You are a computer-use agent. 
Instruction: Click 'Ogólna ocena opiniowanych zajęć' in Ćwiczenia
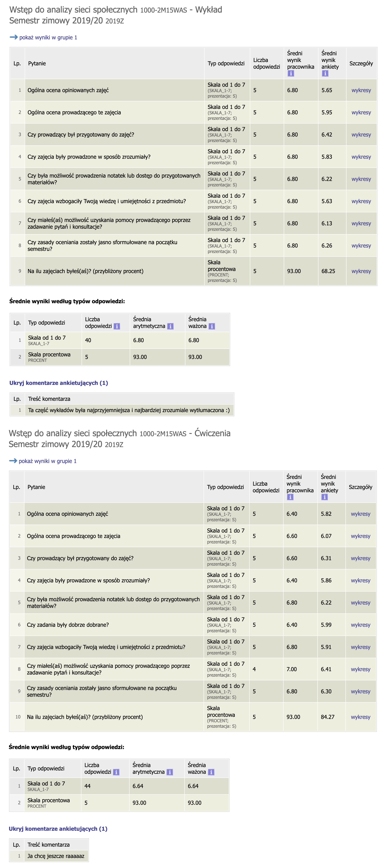point(67,514)
